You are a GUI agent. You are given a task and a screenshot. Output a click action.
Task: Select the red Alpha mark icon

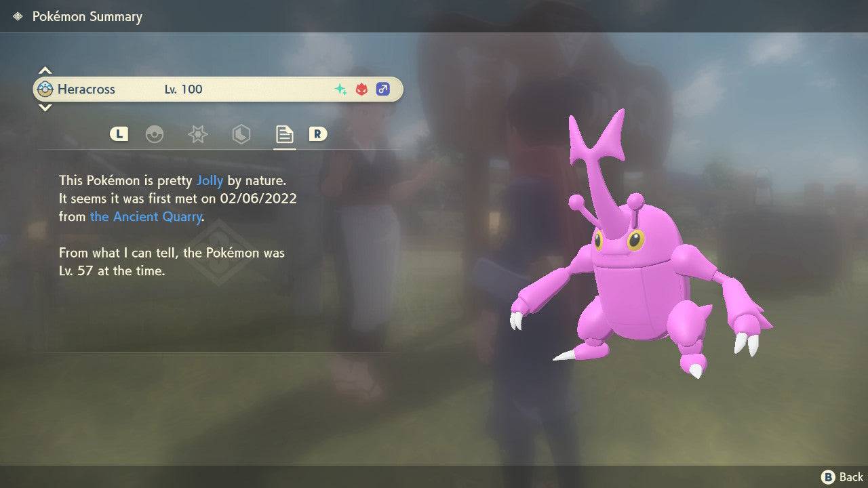(361, 89)
